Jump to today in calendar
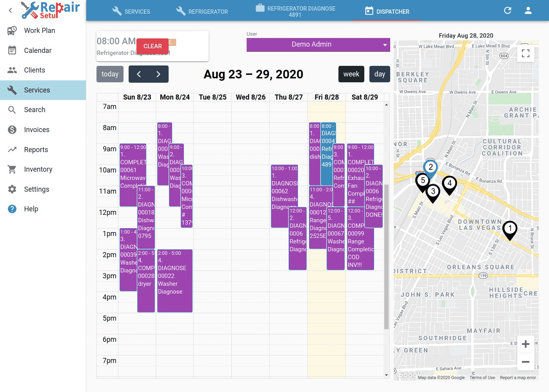 (110, 74)
